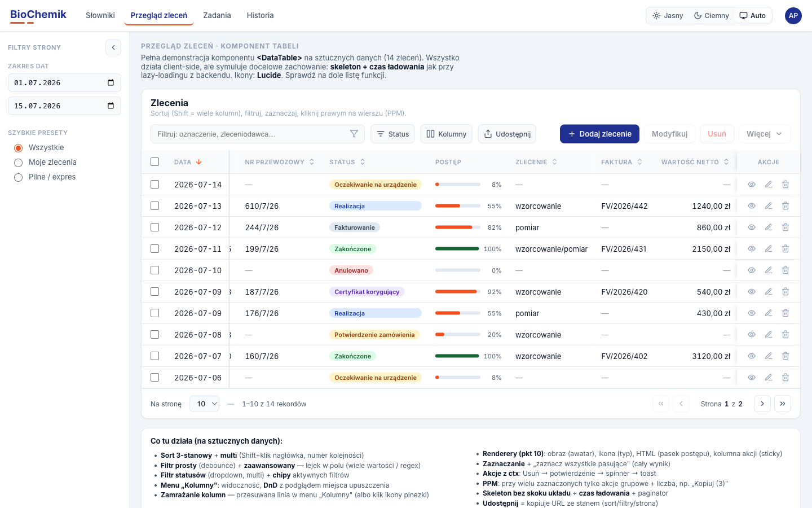The width and height of the screenshot is (812, 508).
Task: Open the Kolumny column menu
Action: click(446, 134)
